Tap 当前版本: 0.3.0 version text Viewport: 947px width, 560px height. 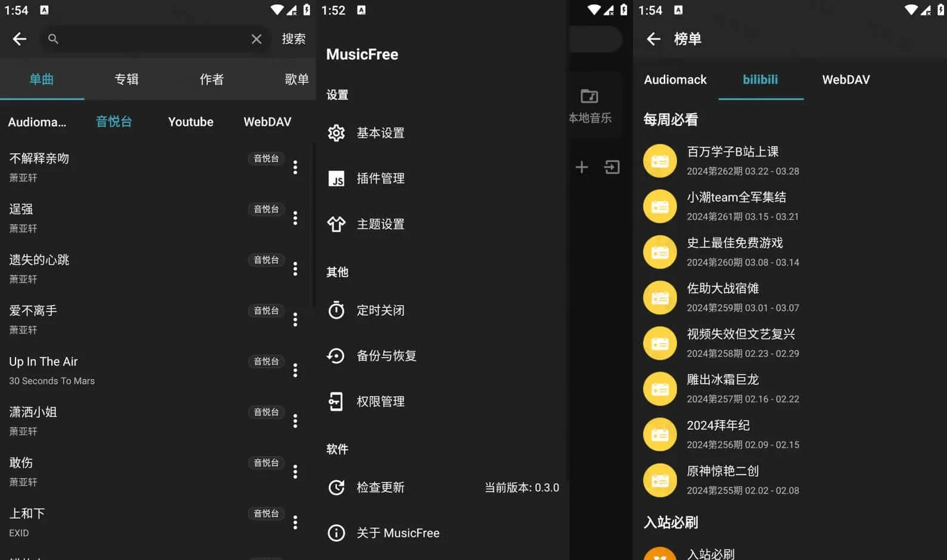pyautogui.click(x=521, y=487)
